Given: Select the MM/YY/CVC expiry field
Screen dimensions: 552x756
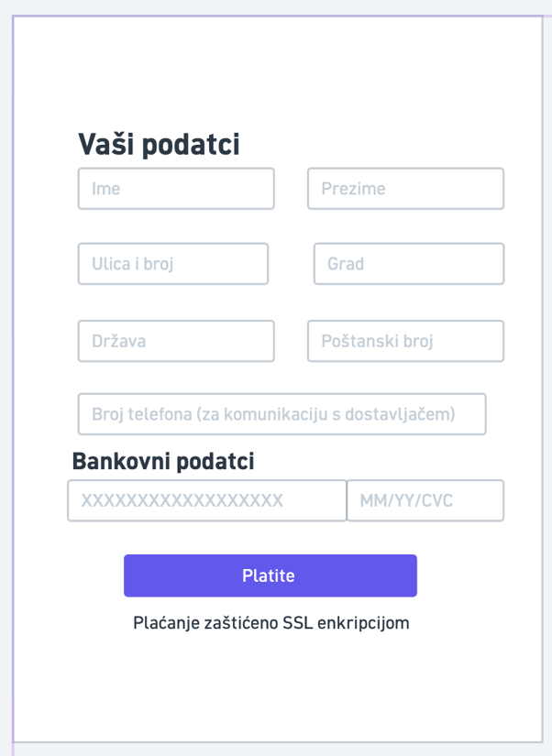Looking at the screenshot, I should tap(425, 500).
